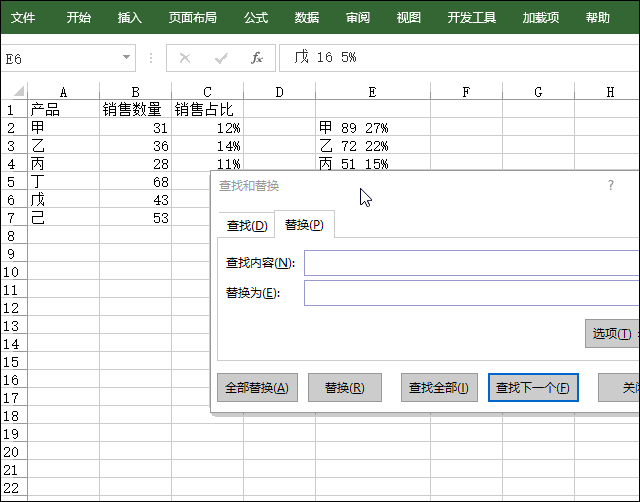
Task: Open the 插入 ribbon tab
Action: (x=130, y=18)
